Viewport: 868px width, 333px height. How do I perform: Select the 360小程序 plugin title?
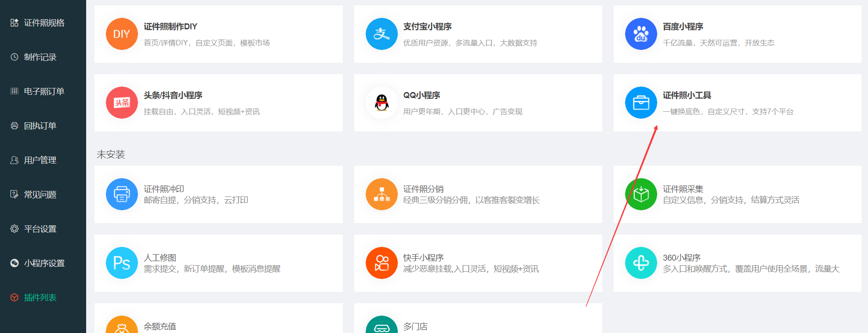coord(681,257)
